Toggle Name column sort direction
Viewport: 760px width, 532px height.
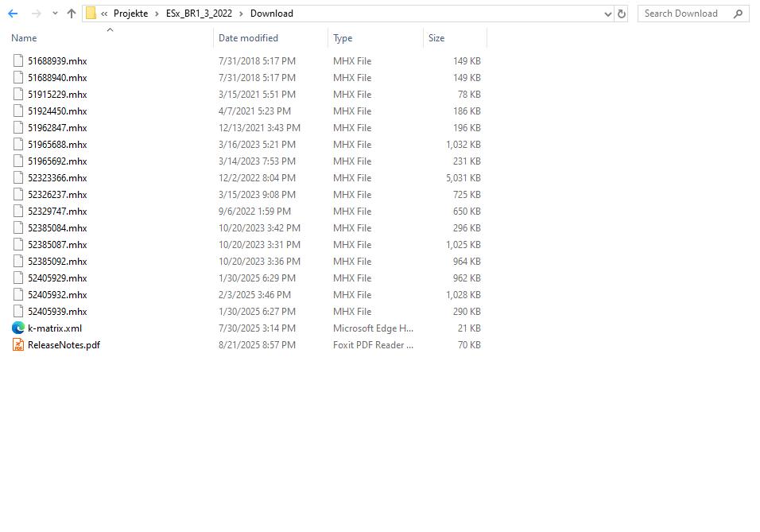pyautogui.click(x=24, y=37)
